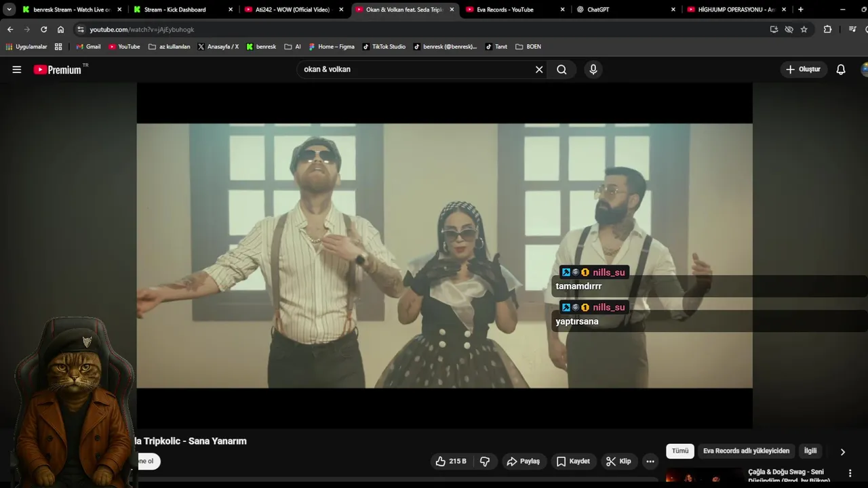This screenshot has height=488, width=868.
Task: Open the YouTube hamburger guide menu
Action: pyautogui.click(x=17, y=69)
